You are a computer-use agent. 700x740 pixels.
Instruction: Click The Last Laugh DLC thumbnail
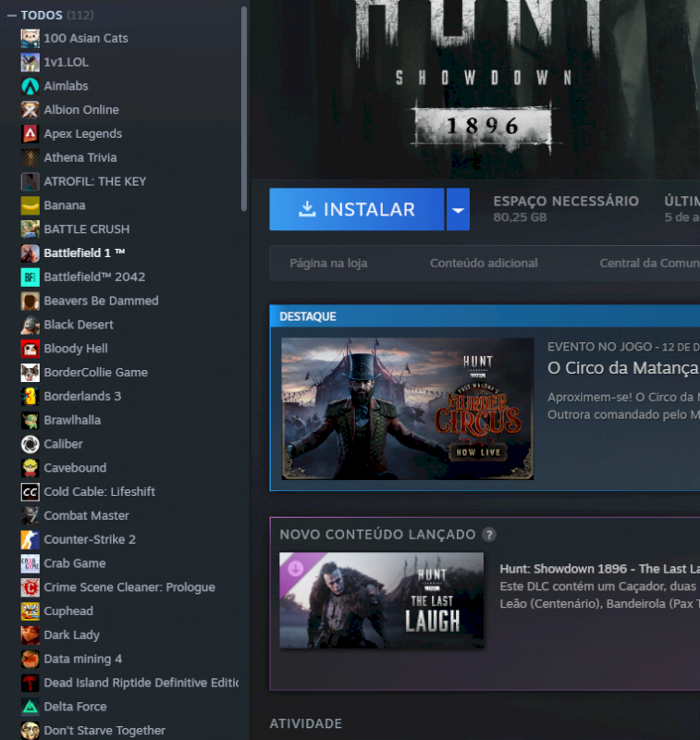click(381, 600)
